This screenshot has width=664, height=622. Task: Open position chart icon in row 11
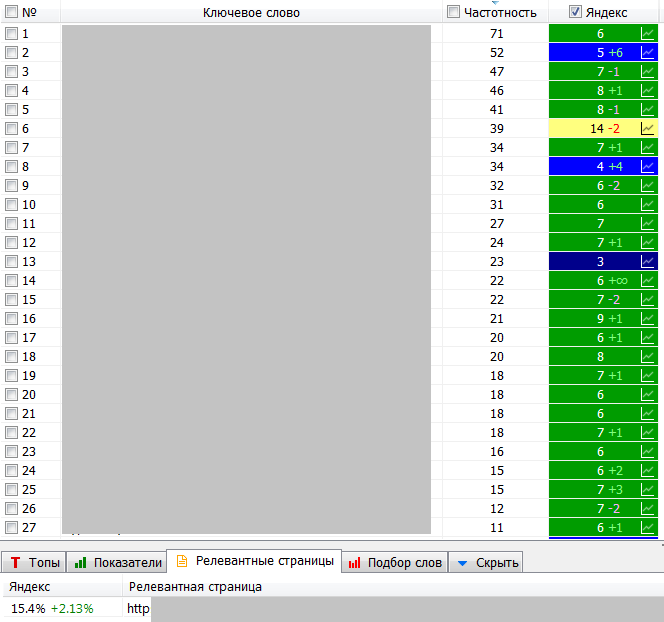pos(647,224)
